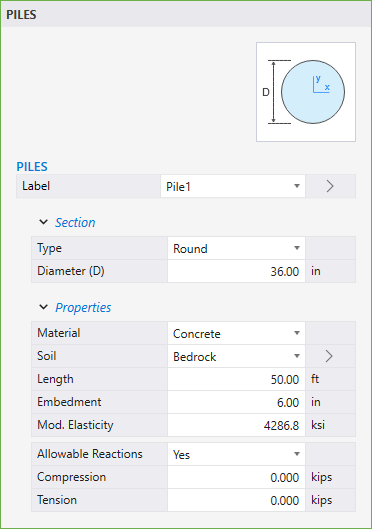Click the Properties heading text
Screen dimensions: 372x529
(83, 308)
